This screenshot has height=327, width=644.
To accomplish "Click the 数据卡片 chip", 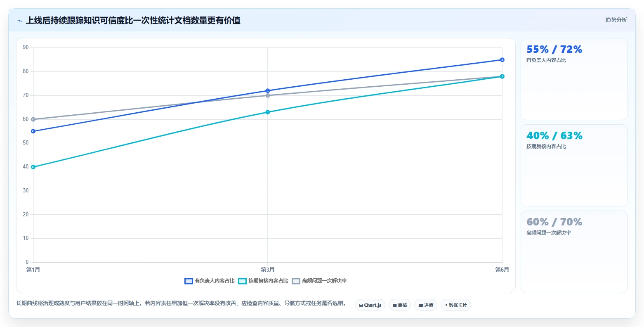I will [x=456, y=305].
